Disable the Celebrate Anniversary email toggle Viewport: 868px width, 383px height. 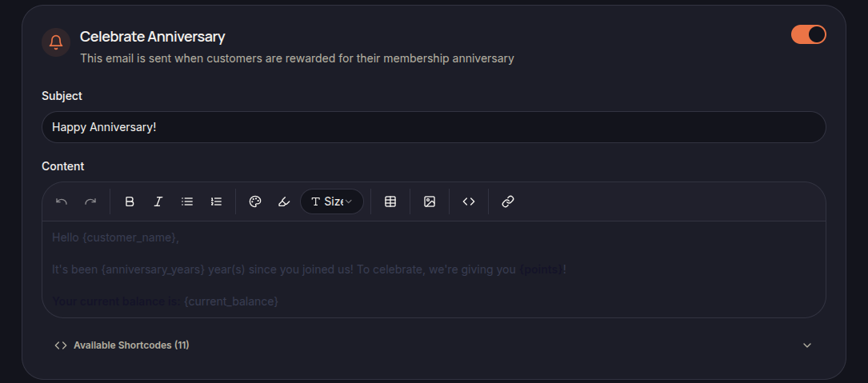tap(808, 34)
